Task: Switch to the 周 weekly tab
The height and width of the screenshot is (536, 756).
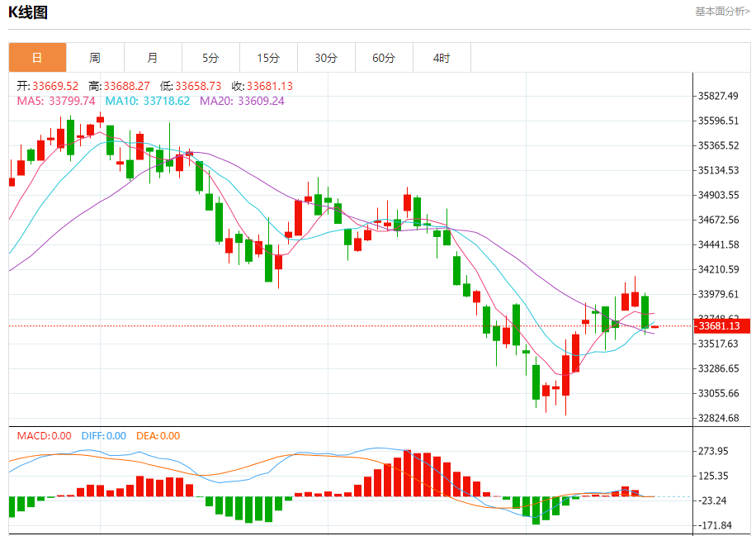Action: tap(96, 58)
